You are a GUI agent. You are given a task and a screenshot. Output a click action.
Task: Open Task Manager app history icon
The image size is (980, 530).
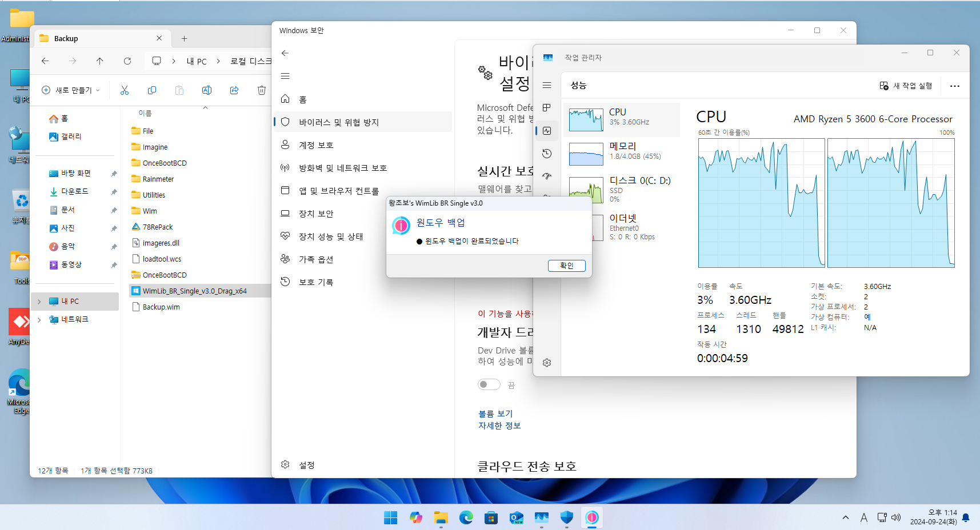547,154
